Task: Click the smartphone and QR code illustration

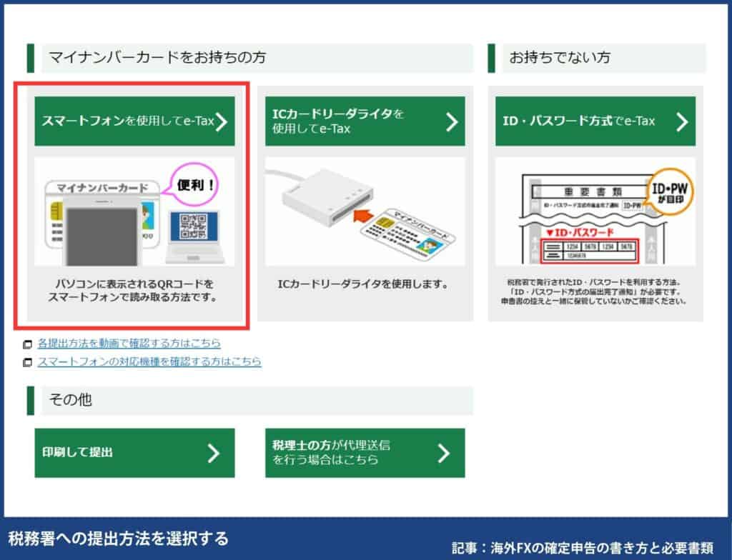Action: coord(134,212)
